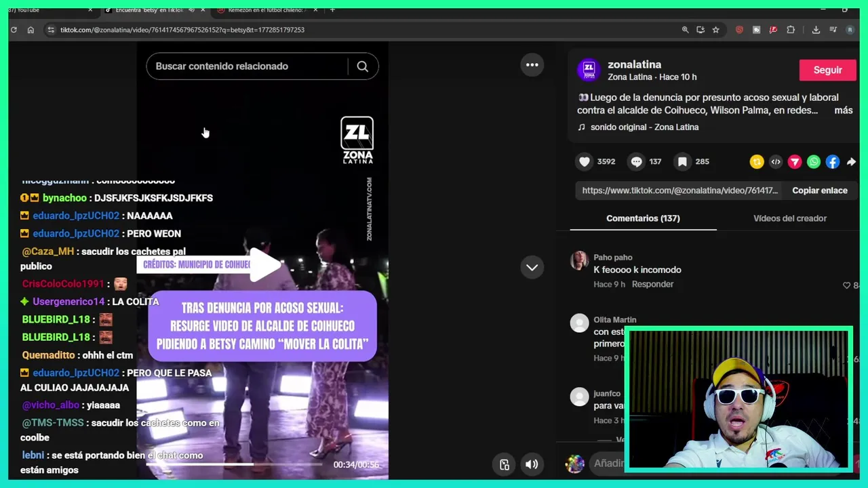This screenshot has width=868, height=488.
Task: Open the Zona Latina profile avatar
Action: click(589, 70)
